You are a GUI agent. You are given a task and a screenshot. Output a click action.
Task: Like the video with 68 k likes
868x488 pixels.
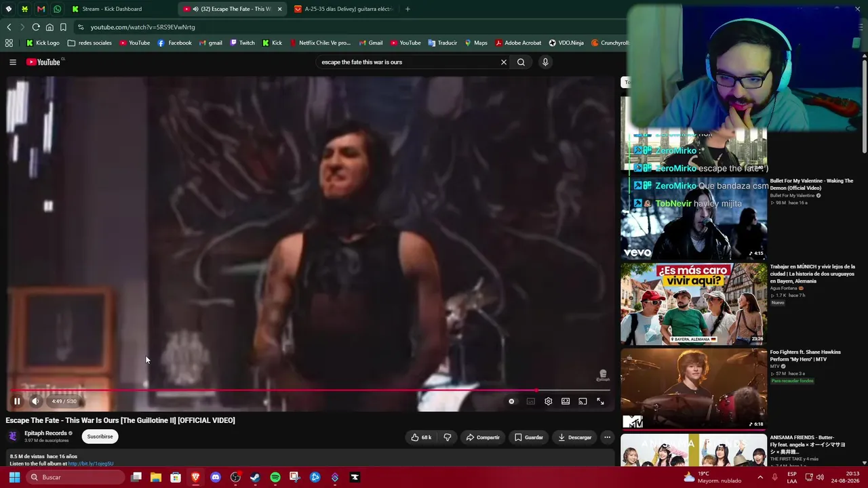(x=421, y=437)
